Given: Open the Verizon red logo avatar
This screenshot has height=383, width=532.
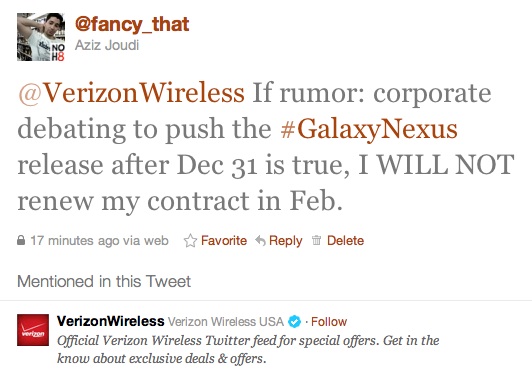Looking at the screenshot, I should (x=33, y=330).
